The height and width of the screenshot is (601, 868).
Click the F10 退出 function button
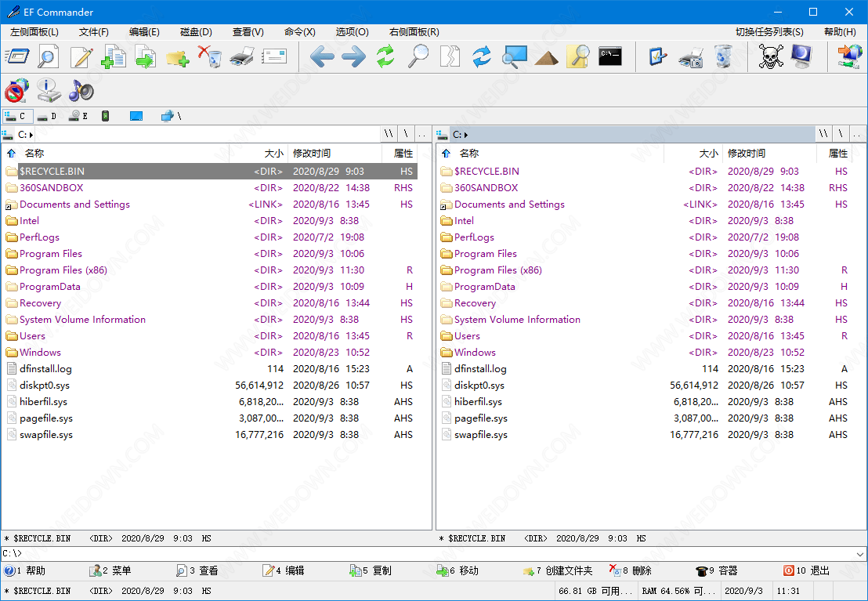[x=807, y=570]
